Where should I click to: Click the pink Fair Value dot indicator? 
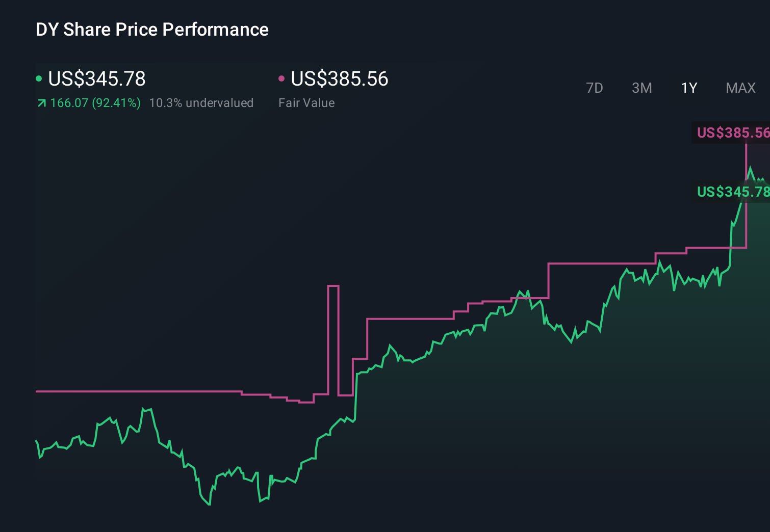click(281, 77)
